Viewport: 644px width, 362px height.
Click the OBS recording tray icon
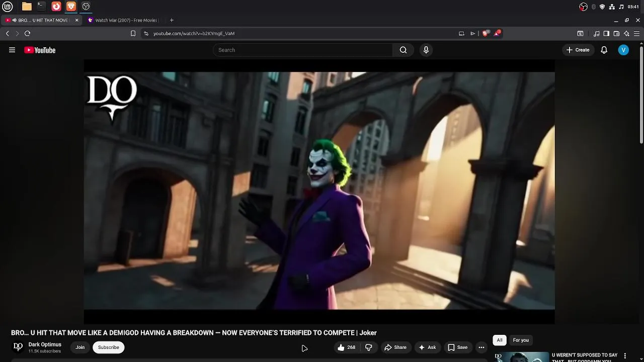click(583, 7)
